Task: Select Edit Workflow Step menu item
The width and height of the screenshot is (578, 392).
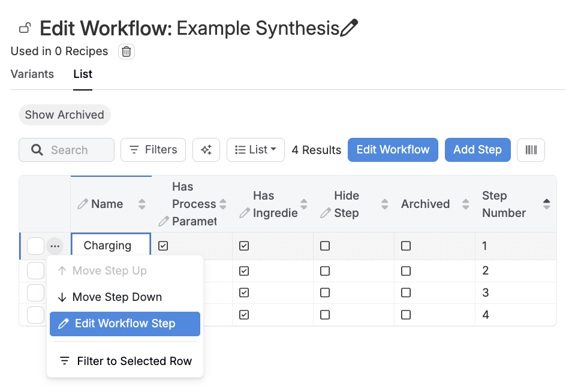Action: point(125,324)
